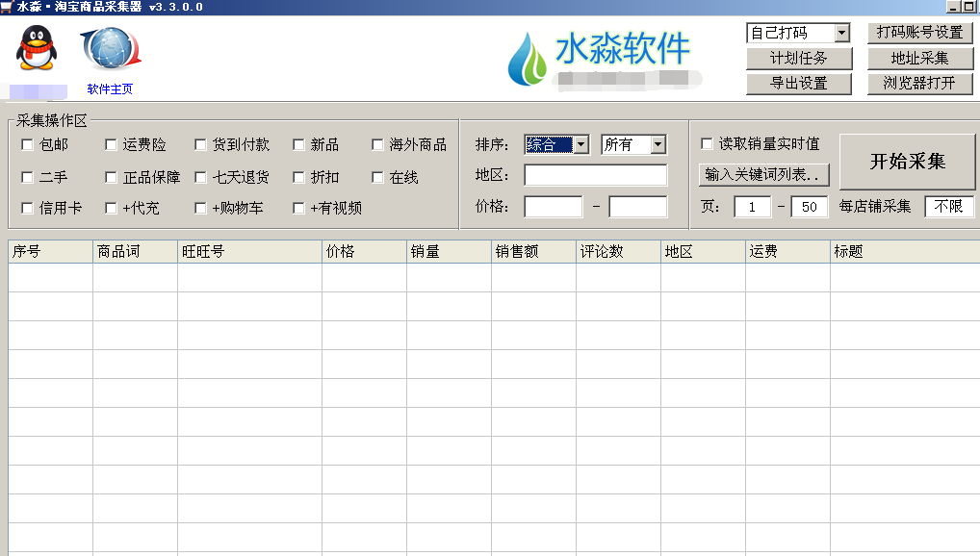Viewport: 980px width, 556px height.
Task: Sort by the 价格 column header
Action: coord(365,252)
